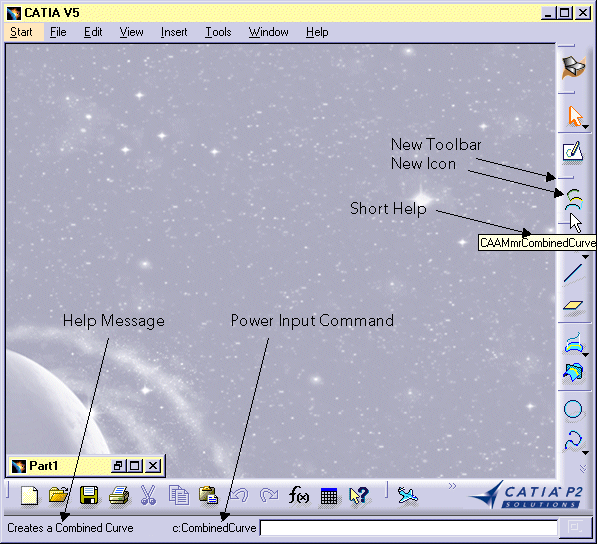Click the blue Fill surface icon
597x544 pixels.
[573, 372]
